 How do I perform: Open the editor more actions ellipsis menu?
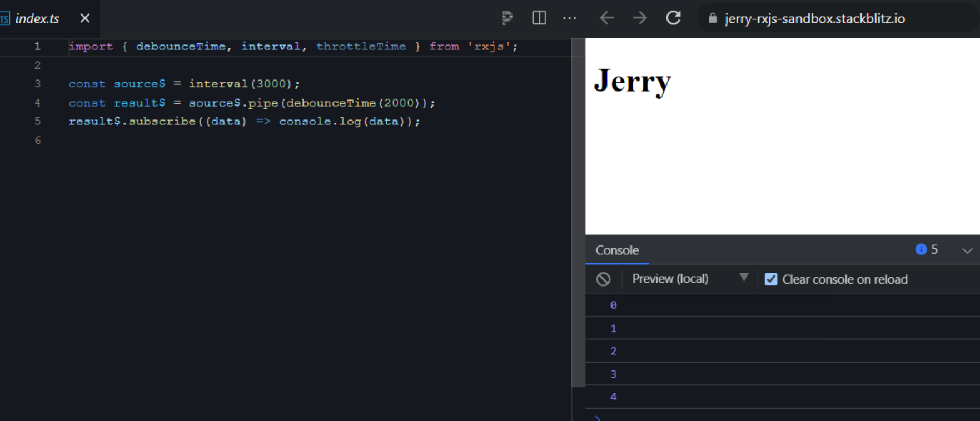pyautogui.click(x=570, y=18)
